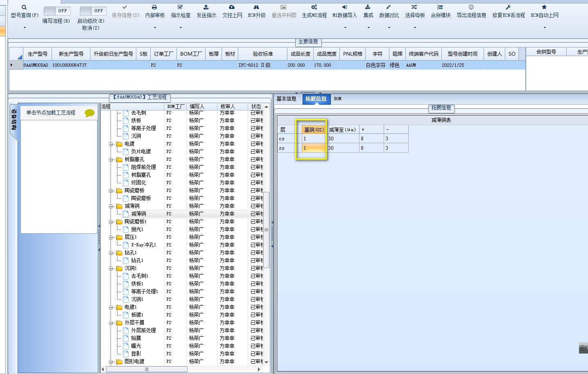Collapse the 电镀1 tree node
Image resolution: width=588 pixels, height=374 pixels.
(x=111, y=307)
